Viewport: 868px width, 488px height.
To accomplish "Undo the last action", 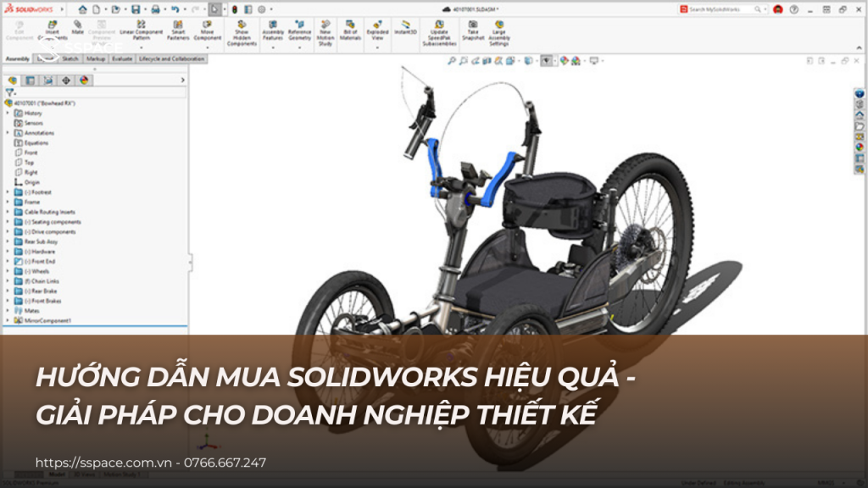I will pyautogui.click(x=175, y=9).
